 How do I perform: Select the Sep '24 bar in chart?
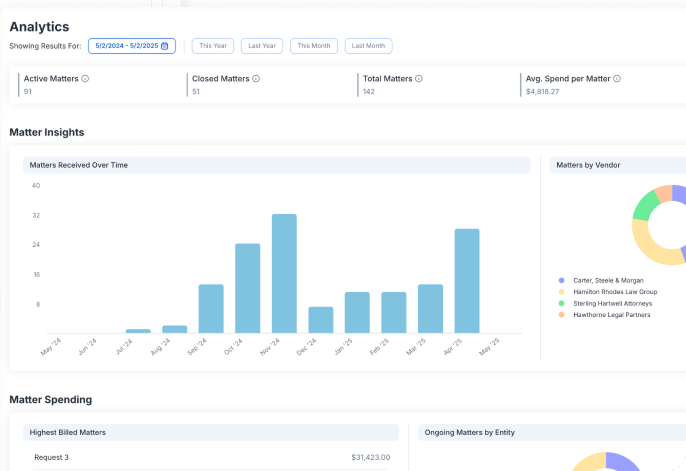[211, 309]
